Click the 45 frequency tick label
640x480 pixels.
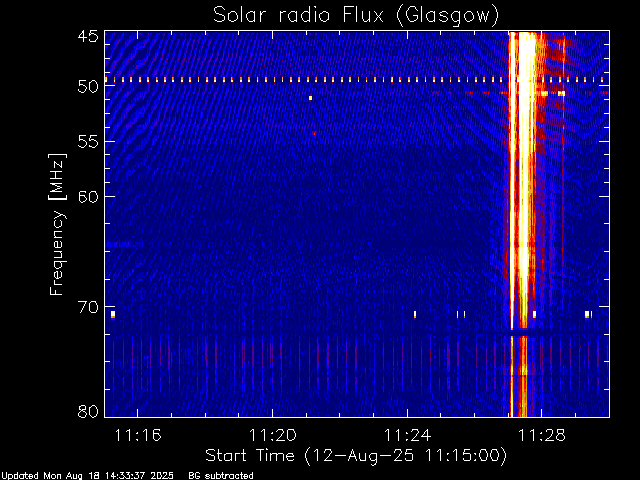click(88, 36)
